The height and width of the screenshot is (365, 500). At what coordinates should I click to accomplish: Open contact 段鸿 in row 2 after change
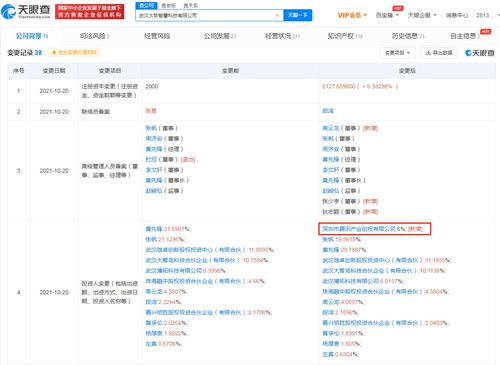click(328, 111)
